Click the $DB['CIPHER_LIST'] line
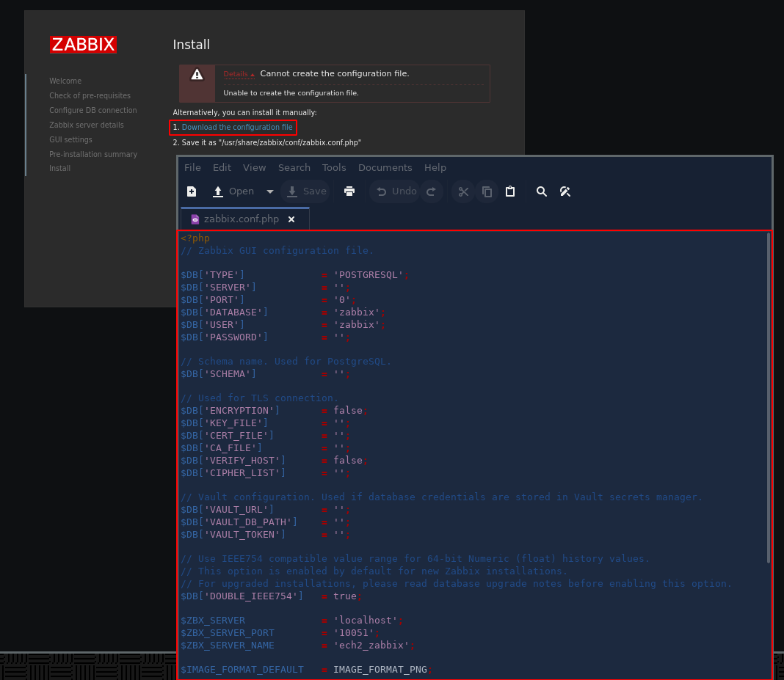The image size is (784, 680). click(266, 472)
